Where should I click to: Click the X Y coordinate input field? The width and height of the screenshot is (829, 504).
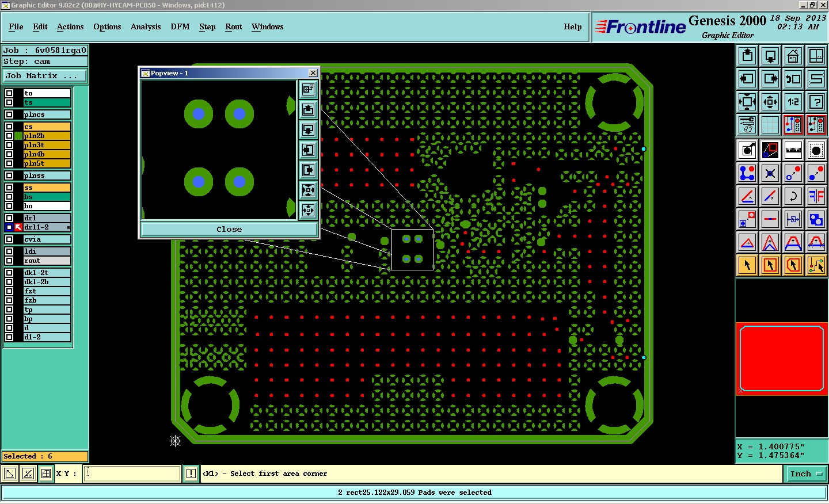click(133, 474)
